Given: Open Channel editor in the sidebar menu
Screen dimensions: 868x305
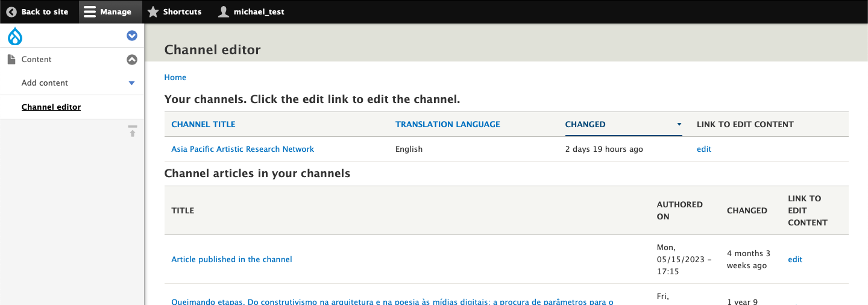Looking at the screenshot, I should pyautogui.click(x=51, y=107).
